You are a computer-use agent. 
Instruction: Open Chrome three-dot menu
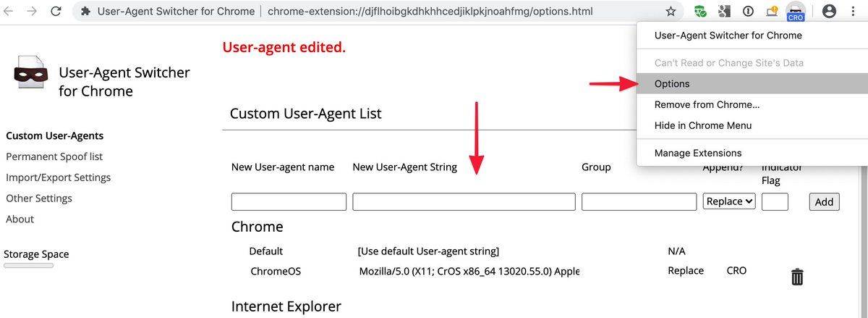(854, 12)
